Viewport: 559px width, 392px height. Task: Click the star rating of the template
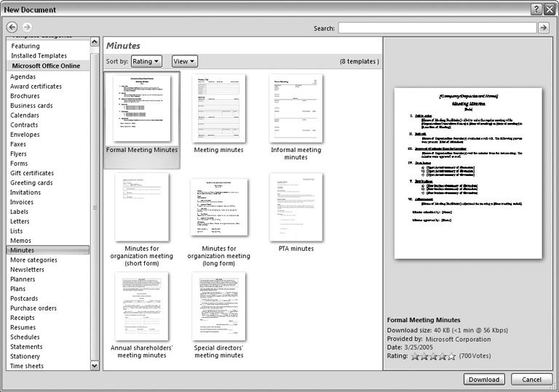click(x=433, y=356)
